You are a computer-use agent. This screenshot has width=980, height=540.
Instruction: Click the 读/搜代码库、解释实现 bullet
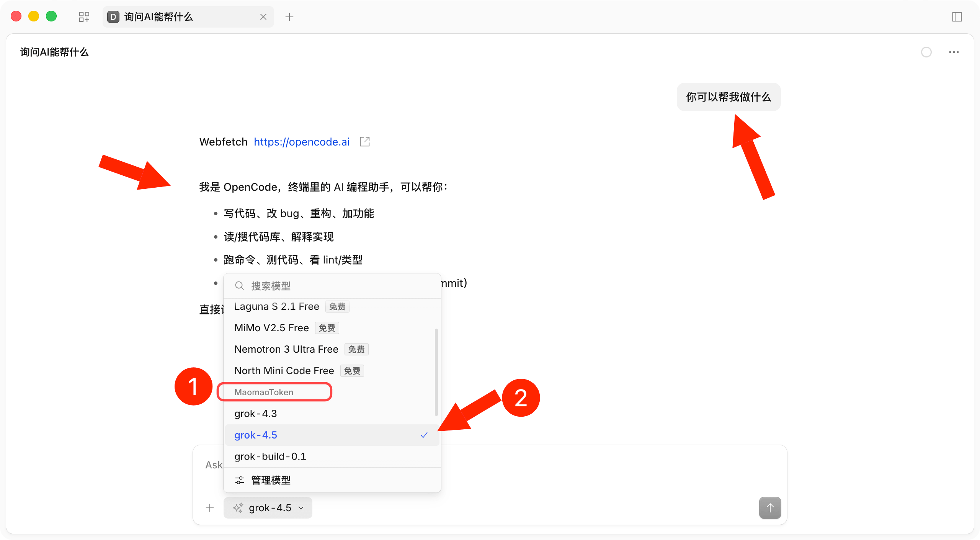point(279,237)
